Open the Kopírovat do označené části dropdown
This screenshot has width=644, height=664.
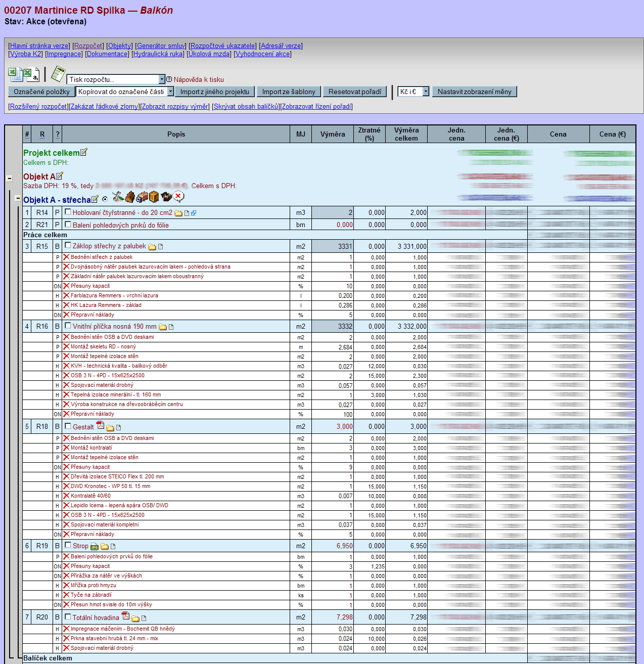125,92
